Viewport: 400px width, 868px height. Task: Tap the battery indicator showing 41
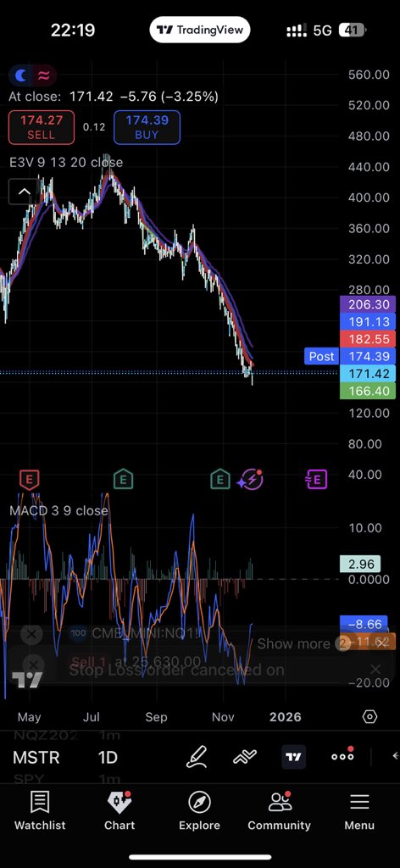click(352, 30)
